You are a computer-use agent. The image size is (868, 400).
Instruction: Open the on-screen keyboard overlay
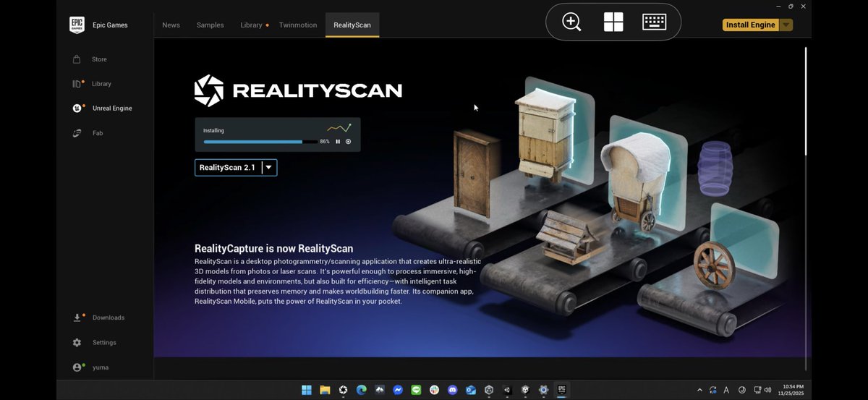pos(655,22)
